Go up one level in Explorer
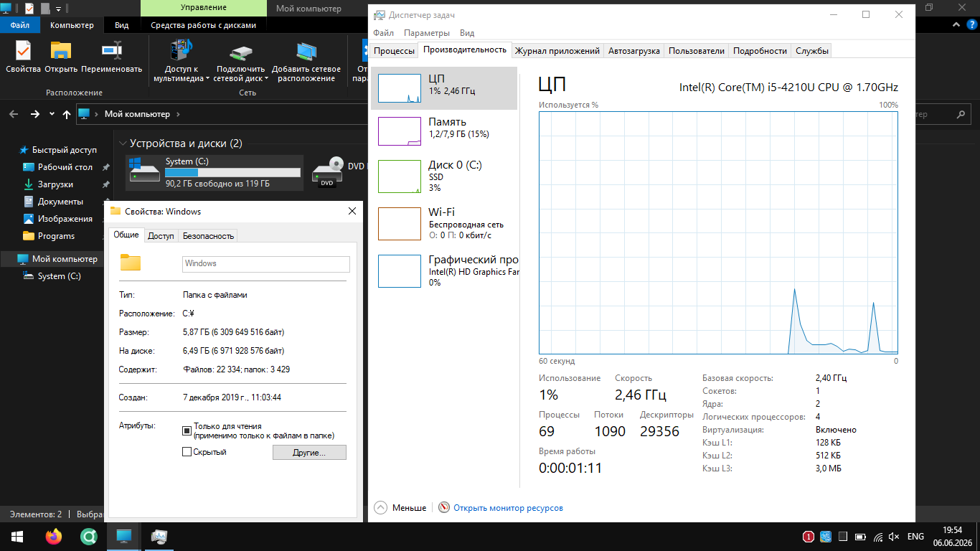The image size is (980, 551). (67, 114)
